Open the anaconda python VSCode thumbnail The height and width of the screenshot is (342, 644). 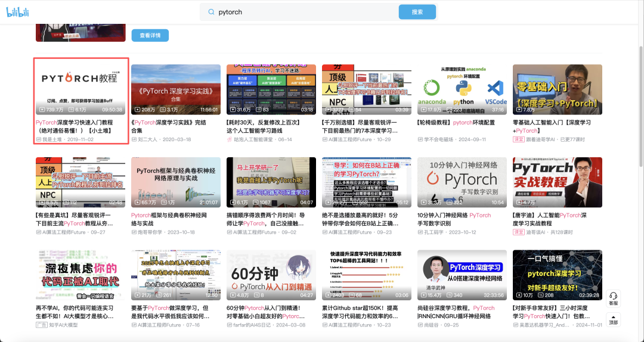[462, 89]
